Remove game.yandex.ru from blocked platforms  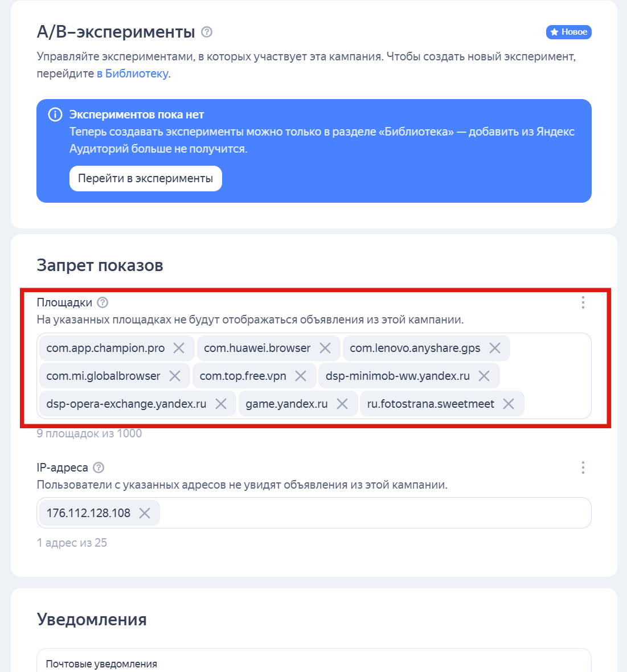(x=343, y=403)
